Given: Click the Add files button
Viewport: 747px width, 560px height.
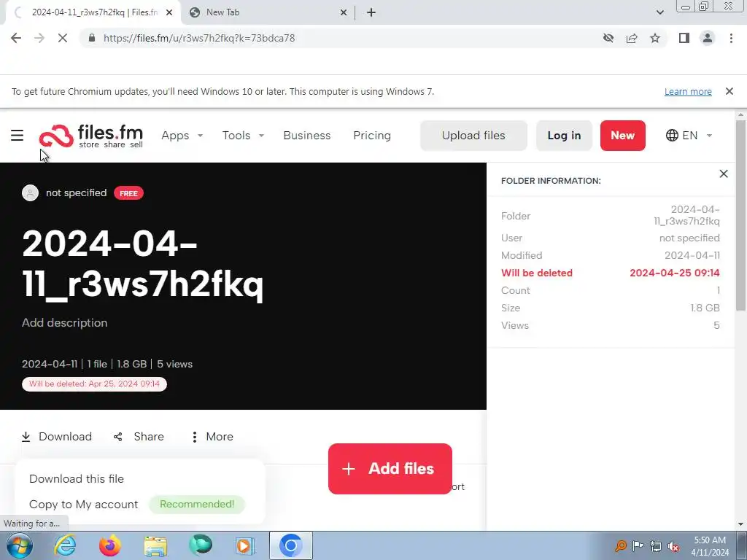Looking at the screenshot, I should 390,469.
